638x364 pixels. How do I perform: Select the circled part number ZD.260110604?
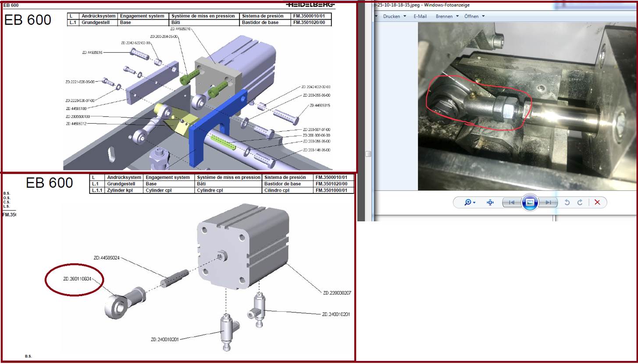(x=77, y=279)
